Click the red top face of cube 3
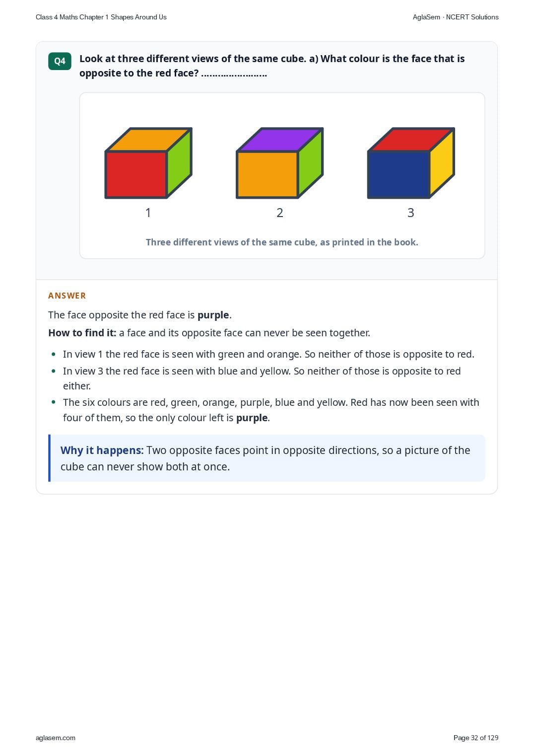This screenshot has height=756, width=534. coord(411,140)
